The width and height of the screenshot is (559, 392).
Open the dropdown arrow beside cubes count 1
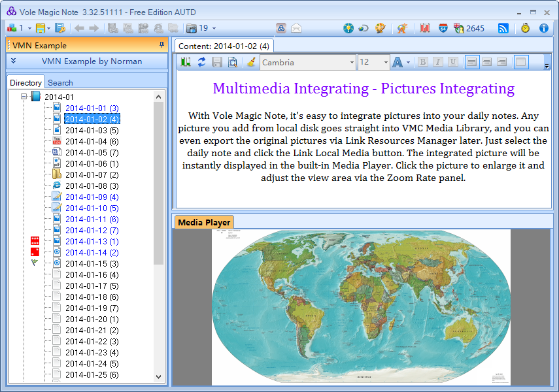[29, 29]
